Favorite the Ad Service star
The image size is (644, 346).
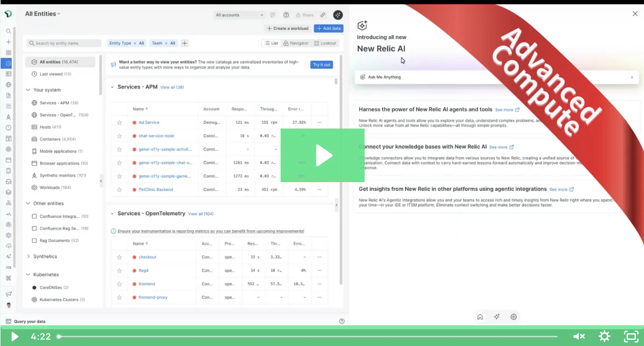click(119, 122)
